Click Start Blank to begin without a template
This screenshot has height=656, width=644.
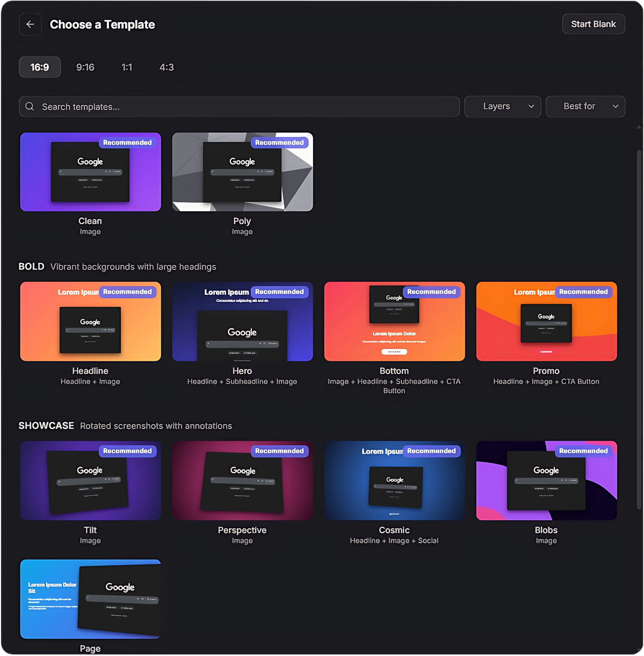click(593, 24)
